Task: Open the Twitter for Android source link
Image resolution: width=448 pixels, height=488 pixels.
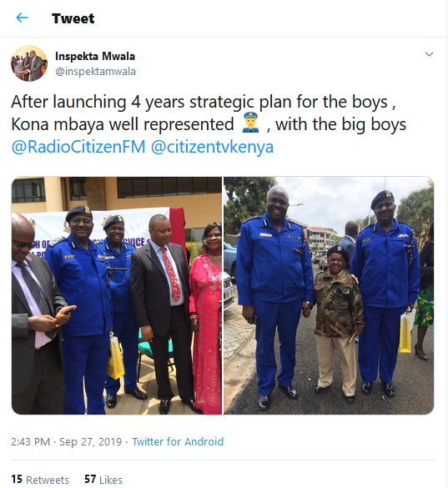Action: (x=178, y=441)
